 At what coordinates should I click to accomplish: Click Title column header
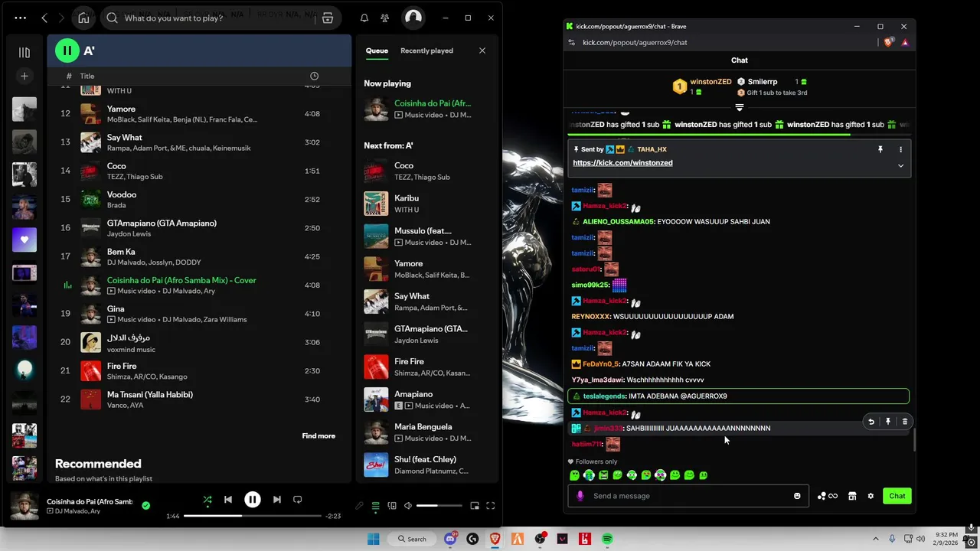pyautogui.click(x=87, y=76)
